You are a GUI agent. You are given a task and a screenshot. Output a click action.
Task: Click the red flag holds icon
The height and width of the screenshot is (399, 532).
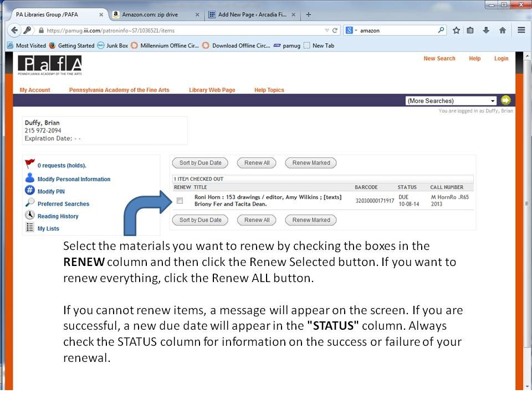pos(29,163)
